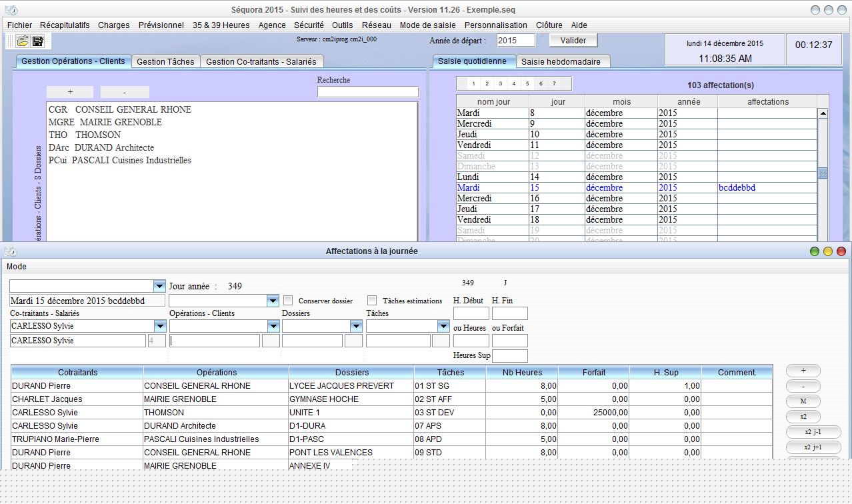Expand the Tâches dropdown list

444,326
